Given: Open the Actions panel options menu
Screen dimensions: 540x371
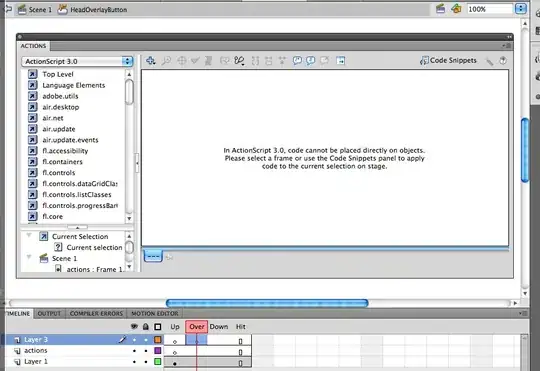Looking at the screenshot, I should (x=507, y=46).
